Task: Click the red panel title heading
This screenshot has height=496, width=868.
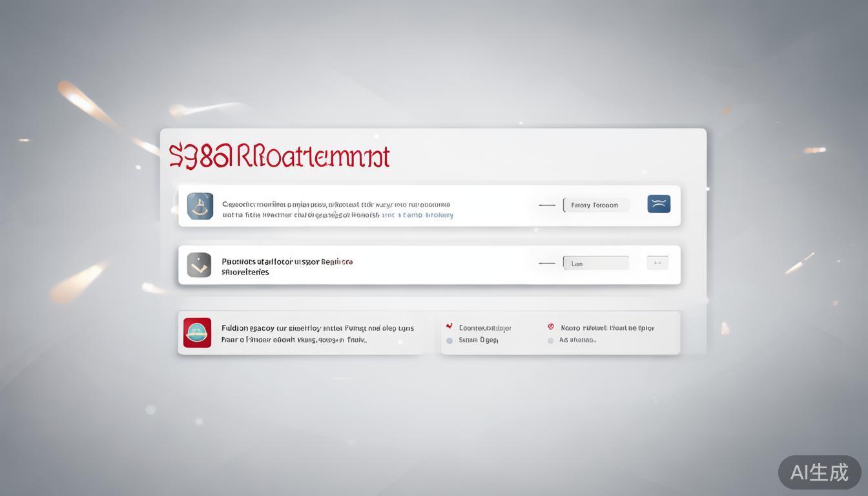Action: pyautogui.click(x=279, y=157)
